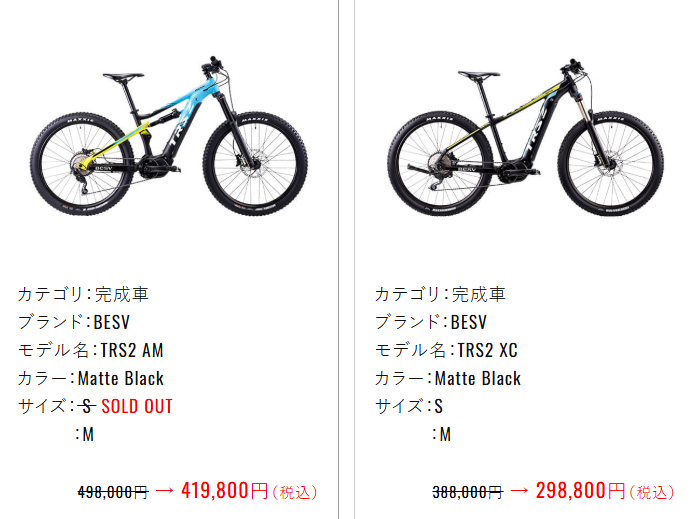Select the TRS2 AM model name
691x519 pixels.
(x=131, y=350)
